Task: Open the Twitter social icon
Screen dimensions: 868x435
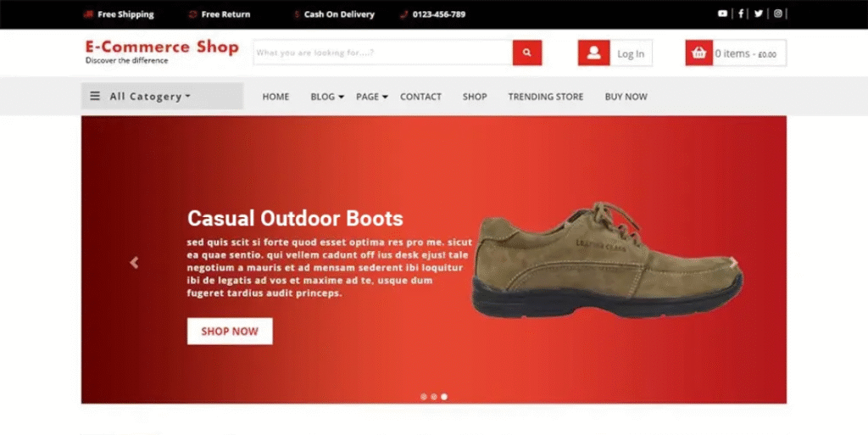Action: (x=759, y=14)
